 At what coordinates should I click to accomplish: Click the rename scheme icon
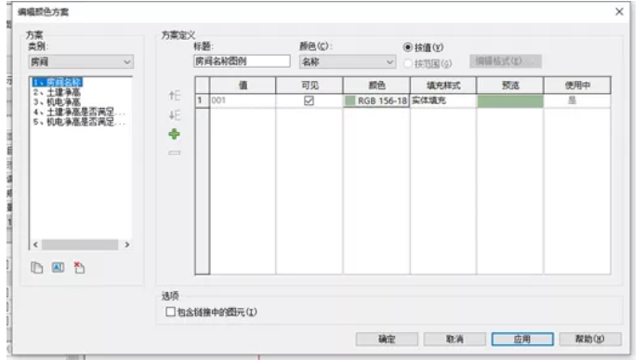coord(58,268)
